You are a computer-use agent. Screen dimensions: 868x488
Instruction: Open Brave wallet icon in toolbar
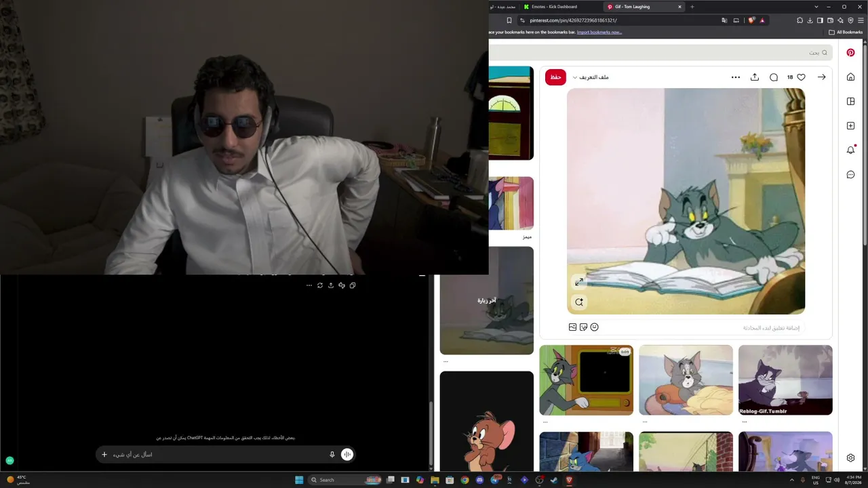point(830,20)
